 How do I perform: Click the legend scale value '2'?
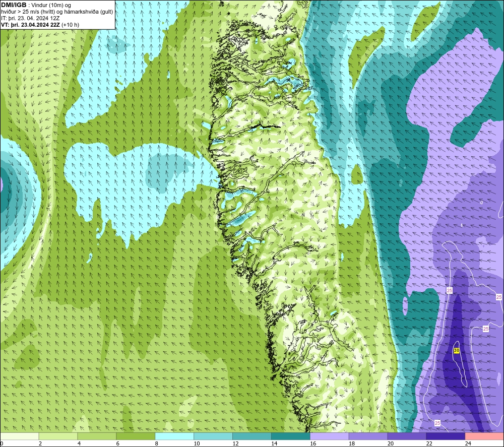coord(40,443)
